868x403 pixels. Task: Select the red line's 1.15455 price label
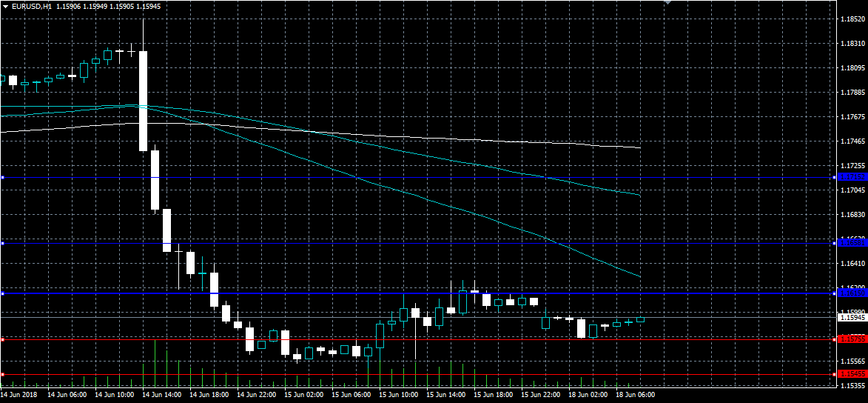pyautogui.click(x=851, y=374)
